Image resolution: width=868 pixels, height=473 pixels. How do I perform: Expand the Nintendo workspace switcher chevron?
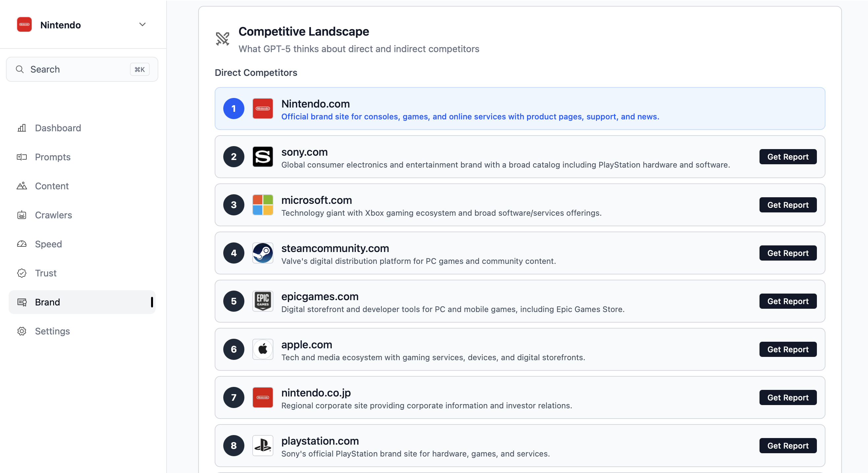point(142,24)
